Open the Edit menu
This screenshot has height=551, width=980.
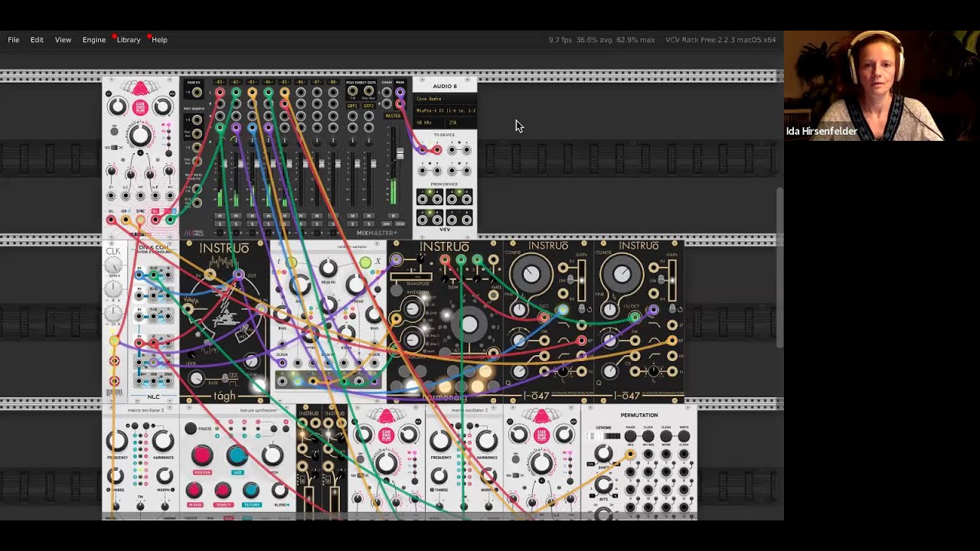37,40
